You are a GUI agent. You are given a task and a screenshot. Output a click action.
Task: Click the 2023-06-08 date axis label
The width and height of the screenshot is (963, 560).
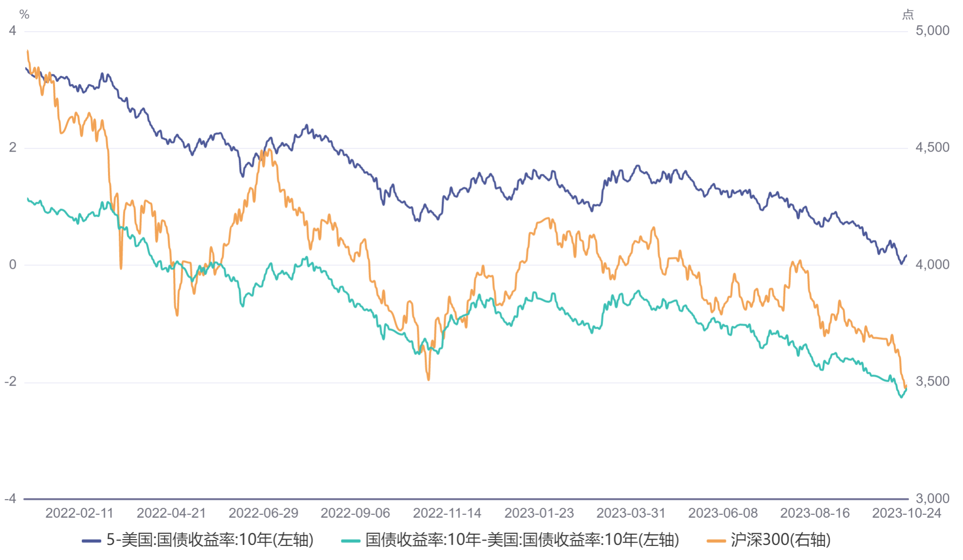coord(723,513)
